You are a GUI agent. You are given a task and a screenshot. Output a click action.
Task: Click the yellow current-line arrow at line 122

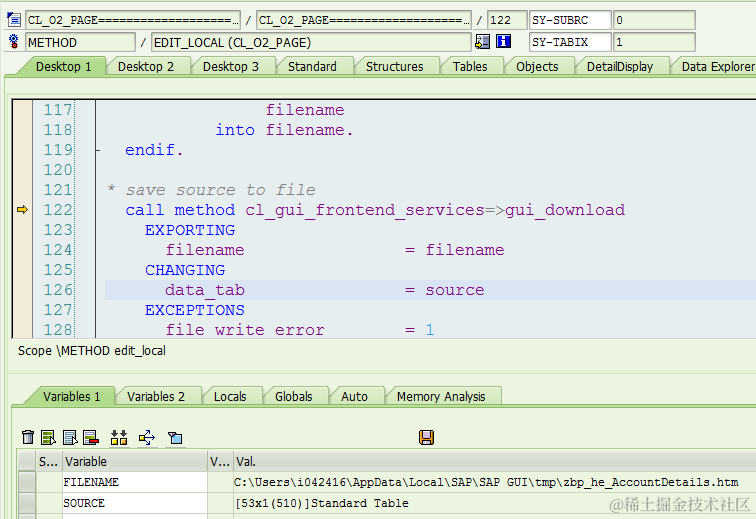tap(22, 209)
